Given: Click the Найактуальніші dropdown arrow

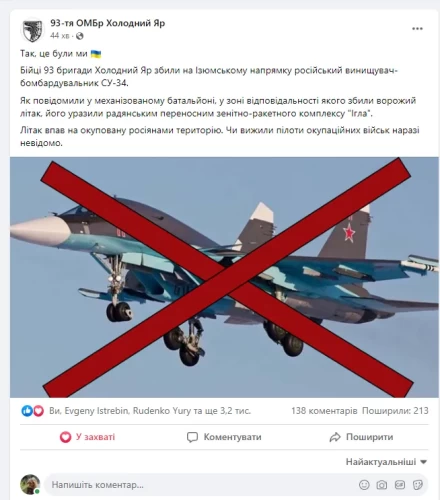Looking at the screenshot, I should click(424, 462).
